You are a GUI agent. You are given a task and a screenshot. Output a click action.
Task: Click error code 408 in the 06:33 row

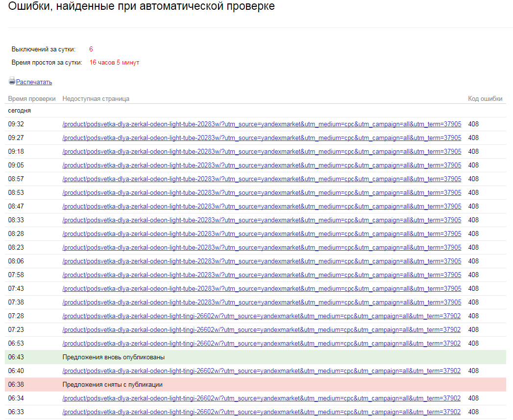tap(473, 413)
